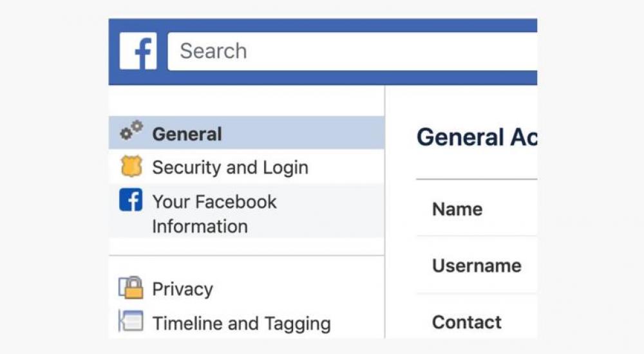Screen dimensions: 644x354
Task: Click the separator line below the General Account heading
Action: pos(477,179)
